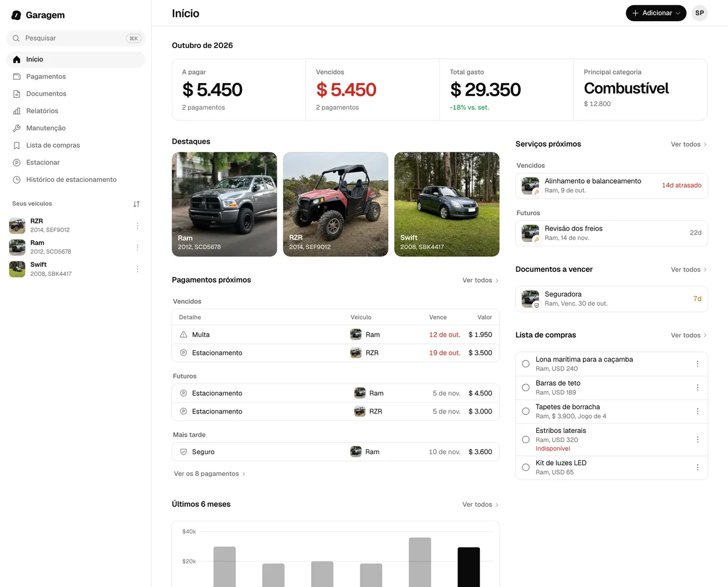Check off Kit de luzes LED item
728x587 pixels.
(526, 468)
